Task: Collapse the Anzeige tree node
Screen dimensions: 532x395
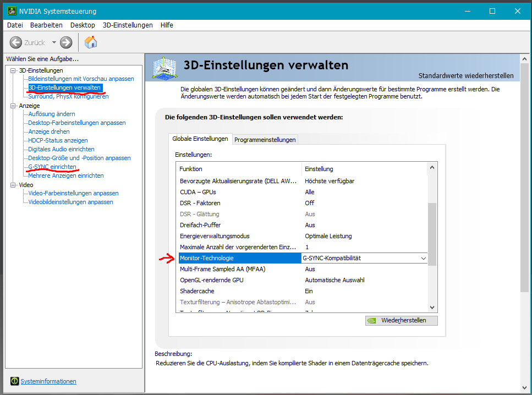Action: 13,106
